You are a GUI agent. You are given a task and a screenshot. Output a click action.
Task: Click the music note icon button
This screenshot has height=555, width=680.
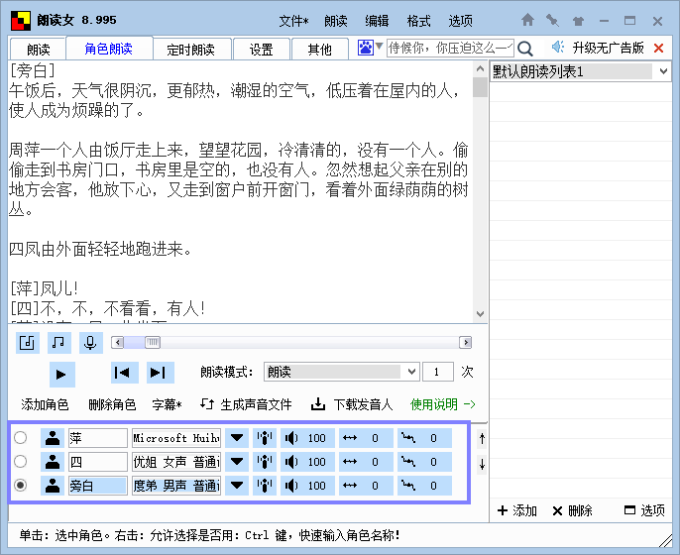59,343
